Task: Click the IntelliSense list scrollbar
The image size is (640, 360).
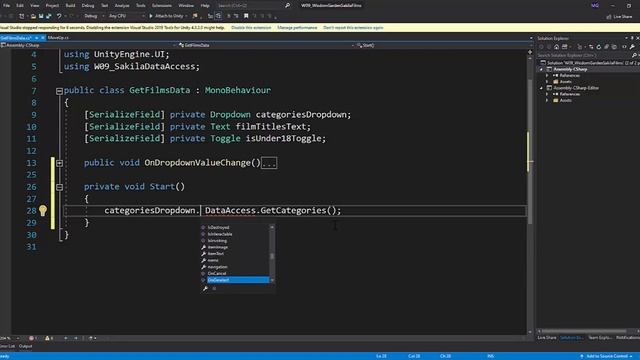Action: click(272, 254)
